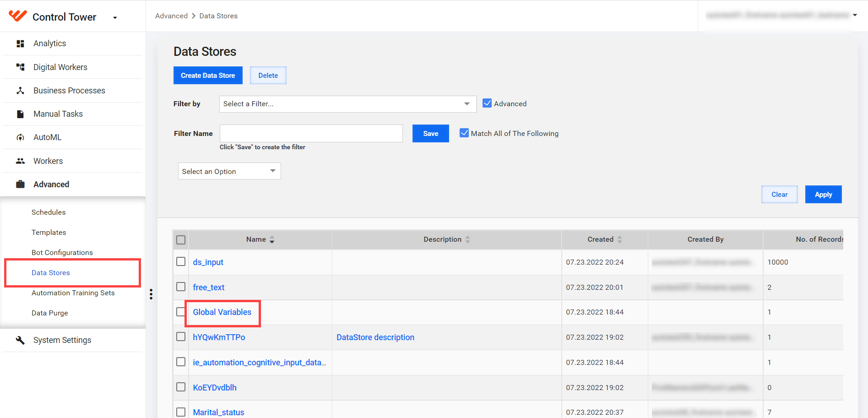
Task: Go to Bot Configurations submenu
Action: click(x=62, y=253)
